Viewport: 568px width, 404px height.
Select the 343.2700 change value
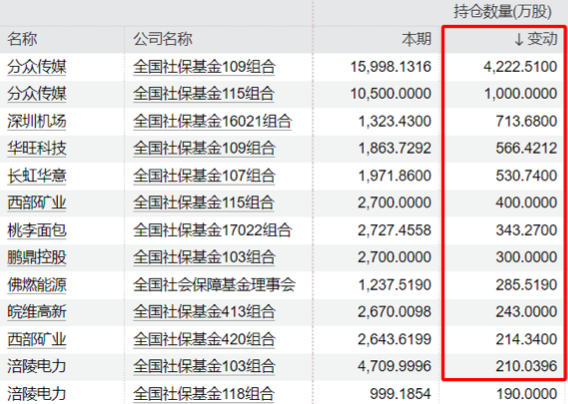[x=527, y=230]
